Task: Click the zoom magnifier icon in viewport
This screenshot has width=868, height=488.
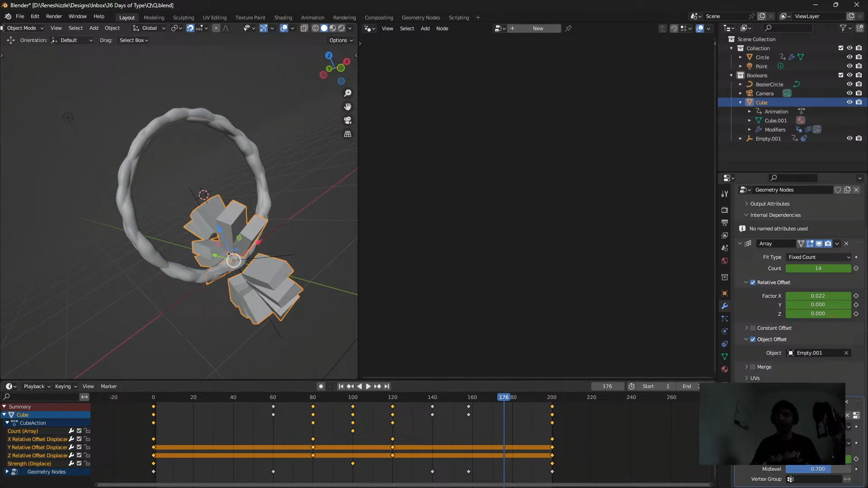Action: pyautogui.click(x=348, y=93)
